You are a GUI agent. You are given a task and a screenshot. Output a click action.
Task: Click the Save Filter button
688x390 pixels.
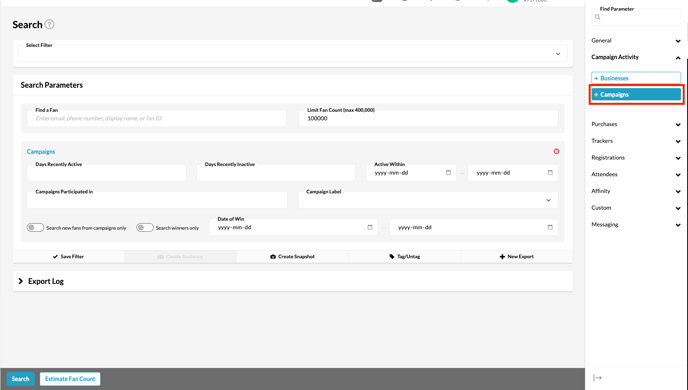(x=68, y=256)
